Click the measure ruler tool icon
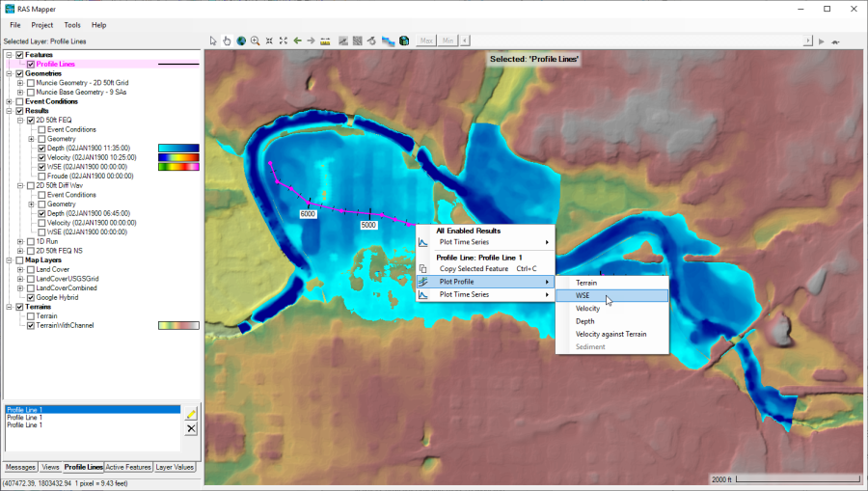The width and height of the screenshot is (868, 491). 326,41
